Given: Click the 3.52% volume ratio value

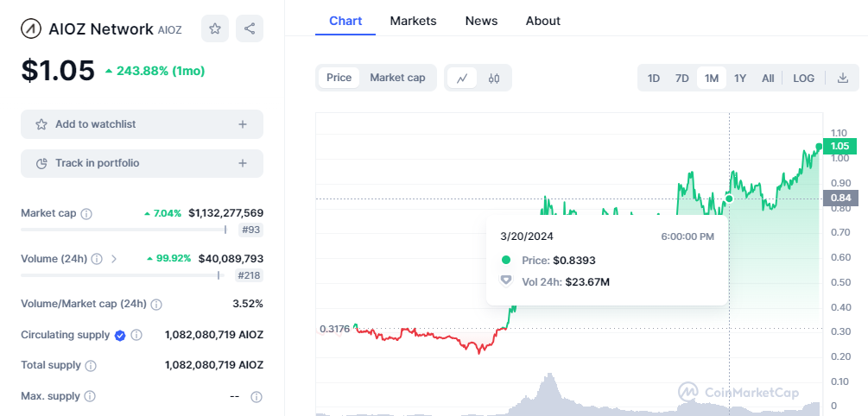Looking at the screenshot, I should point(248,304).
